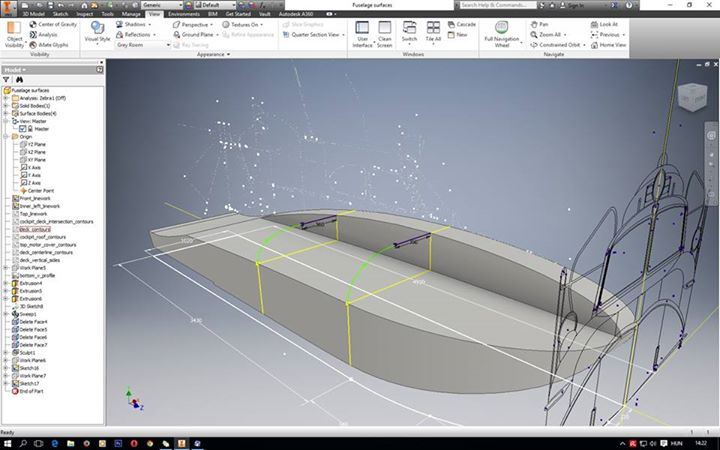Select deck_contours sketch in browser
The image size is (720, 450).
tap(35, 229)
